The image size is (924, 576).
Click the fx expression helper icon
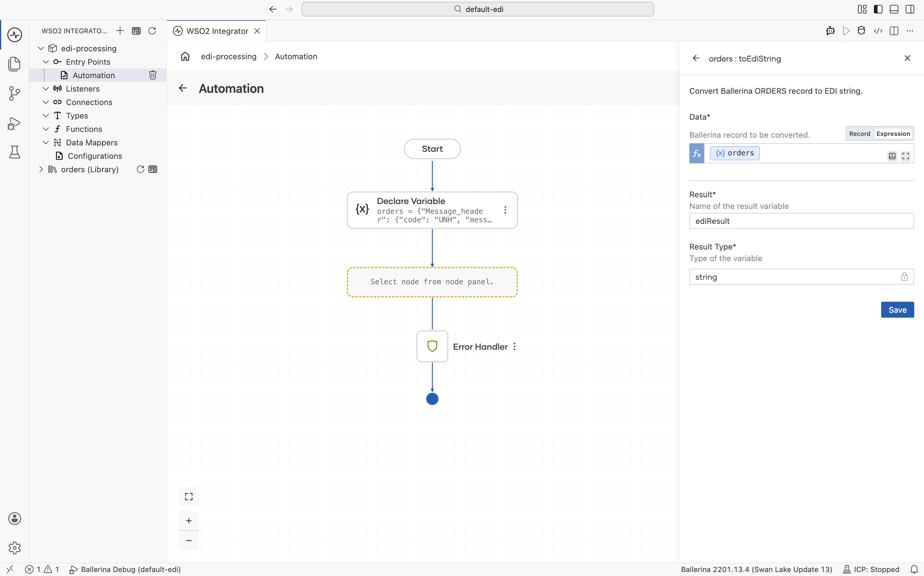pos(697,154)
